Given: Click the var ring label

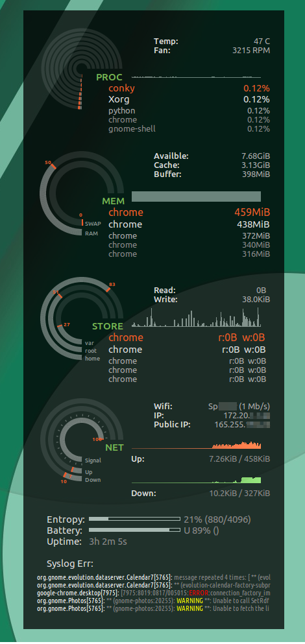Looking at the screenshot, I should [89, 343].
